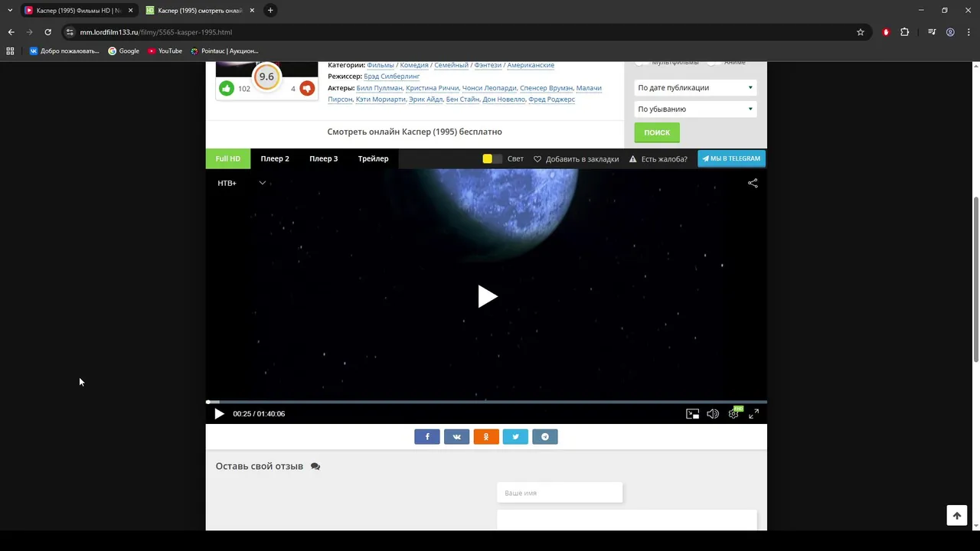The image size is (980, 551).
Task: Share on VK
Action: click(x=456, y=437)
